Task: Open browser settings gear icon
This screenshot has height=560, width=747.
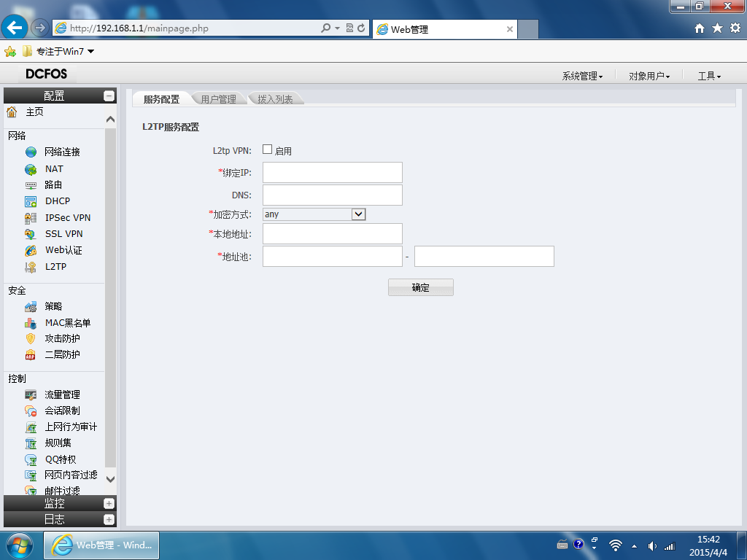Action: (x=735, y=28)
